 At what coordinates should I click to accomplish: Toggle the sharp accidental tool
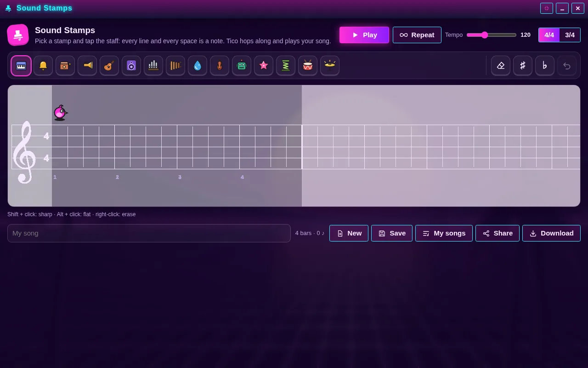(523, 65)
